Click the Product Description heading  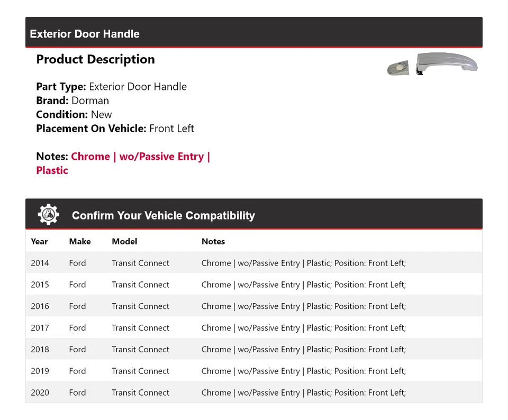tap(95, 59)
